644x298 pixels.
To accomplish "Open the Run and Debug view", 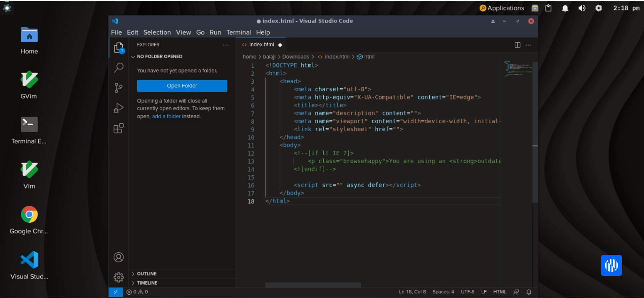I will 119,108.
